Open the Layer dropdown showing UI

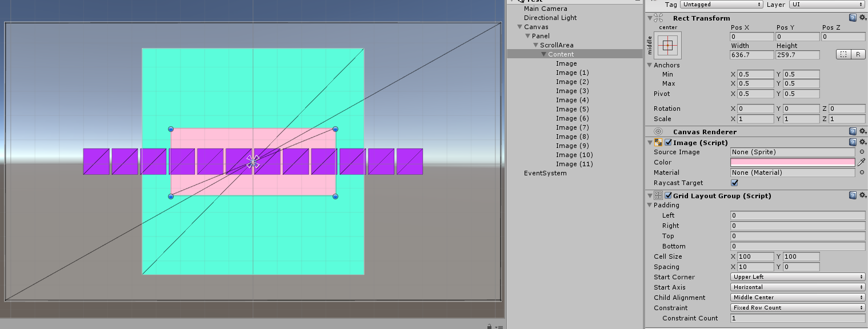pos(826,4)
